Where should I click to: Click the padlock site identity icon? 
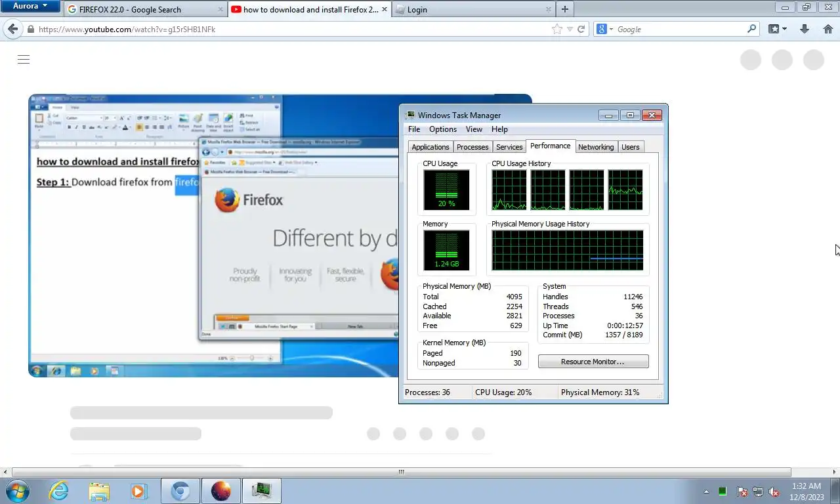[30, 30]
